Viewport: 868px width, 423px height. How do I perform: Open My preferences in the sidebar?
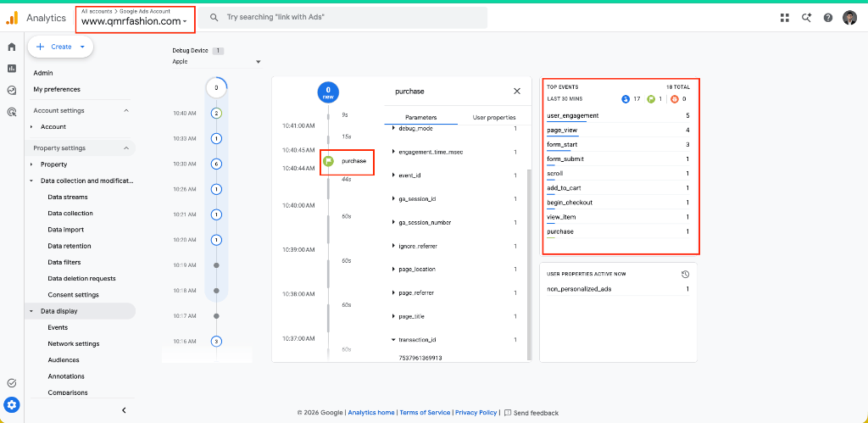(x=57, y=89)
